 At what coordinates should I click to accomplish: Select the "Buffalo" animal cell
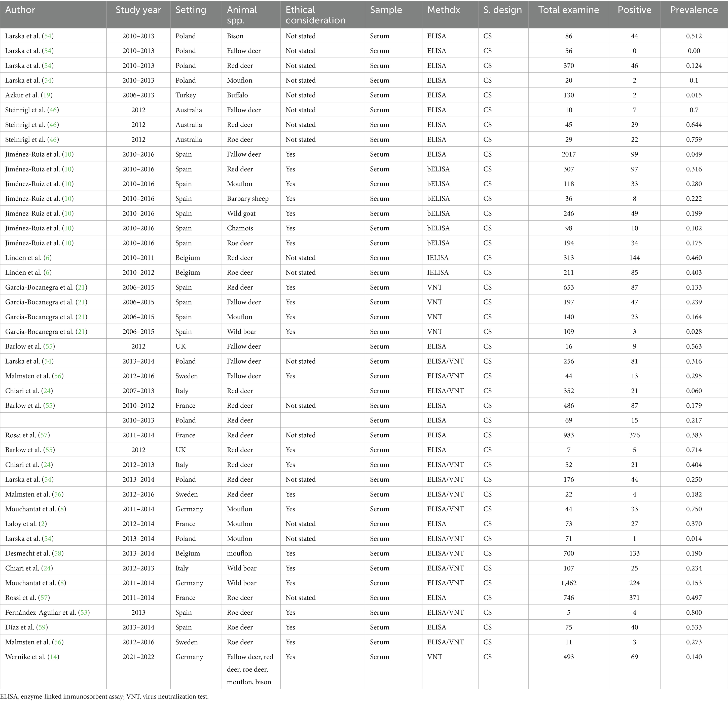(x=237, y=95)
